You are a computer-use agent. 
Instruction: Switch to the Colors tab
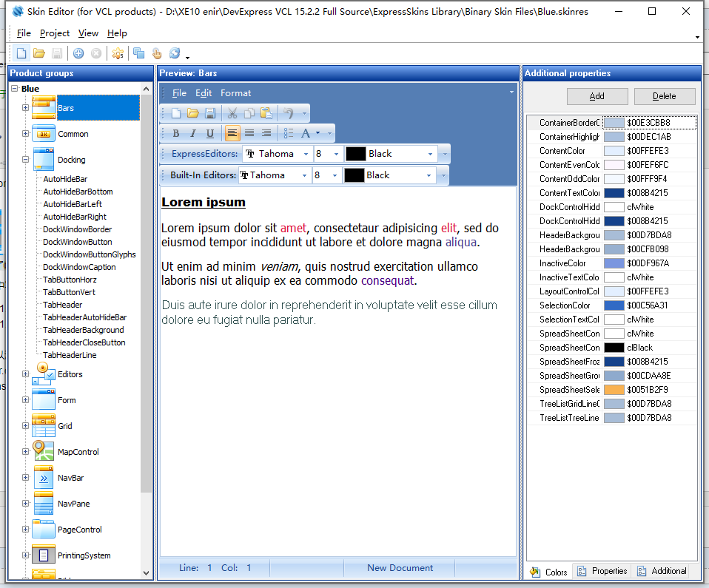coord(549,572)
